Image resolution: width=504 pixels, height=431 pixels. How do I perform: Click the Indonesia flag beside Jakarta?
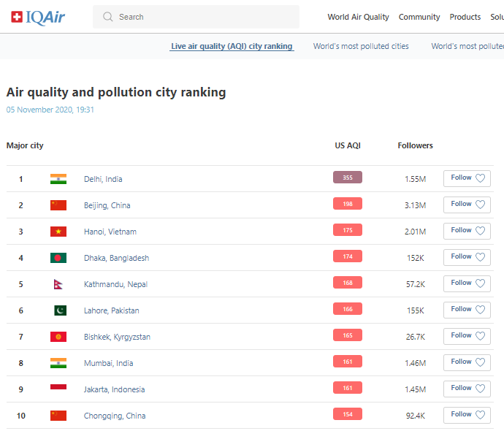coord(58,388)
